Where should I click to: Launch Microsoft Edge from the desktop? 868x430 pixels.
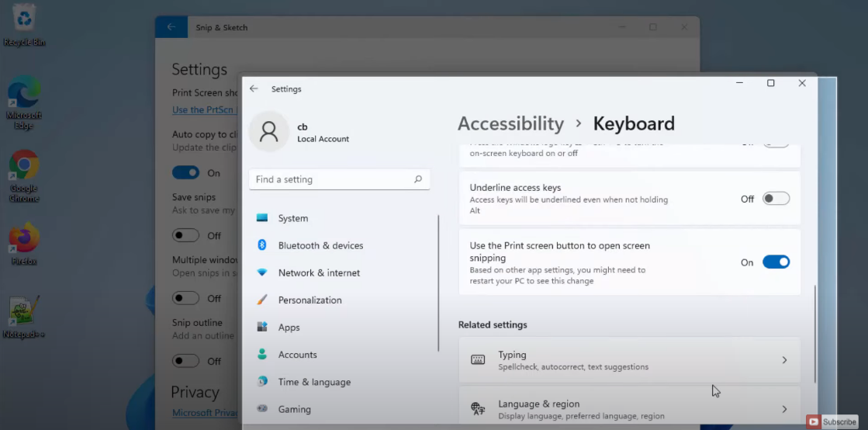click(24, 95)
